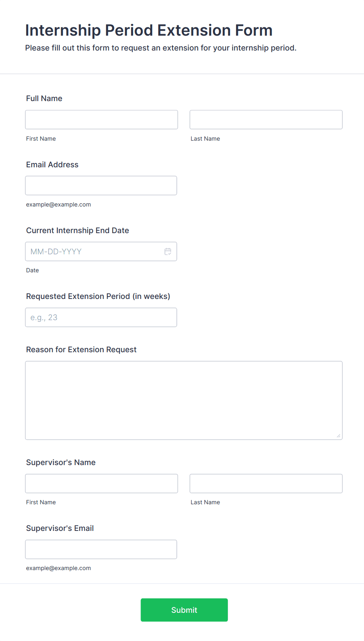Activate the MM-DD-YYYY end date field
Image resolution: width=364 pixels, height=641 pixels.
pos(101,252)
